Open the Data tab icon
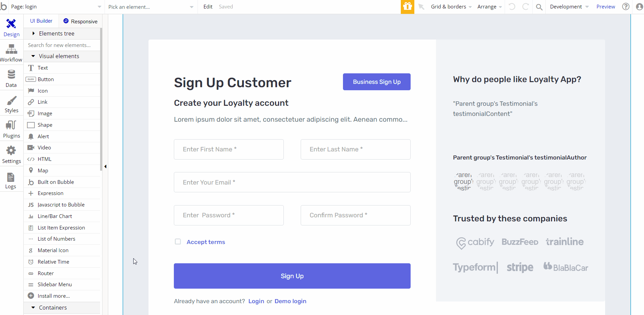Viewport: 644px width, 315px height. pyautogui.click(x=11, y=74)
